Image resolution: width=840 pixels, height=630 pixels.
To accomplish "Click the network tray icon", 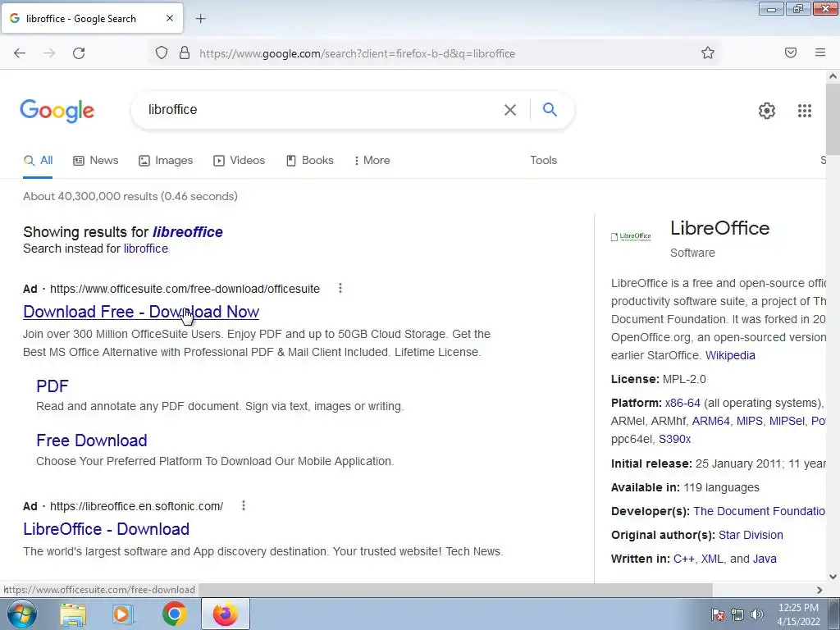I will 737,614.
